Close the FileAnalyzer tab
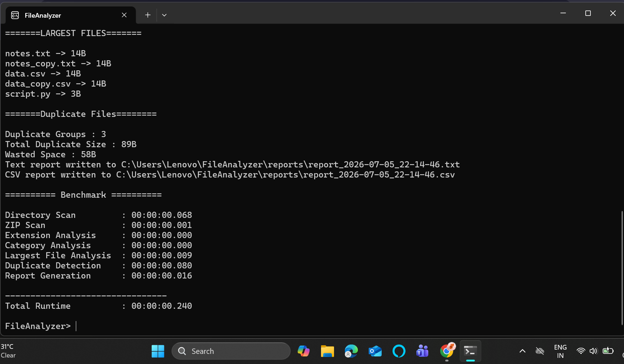The width and height of the screenshot is (624, 364). click(x=124, y=15)
